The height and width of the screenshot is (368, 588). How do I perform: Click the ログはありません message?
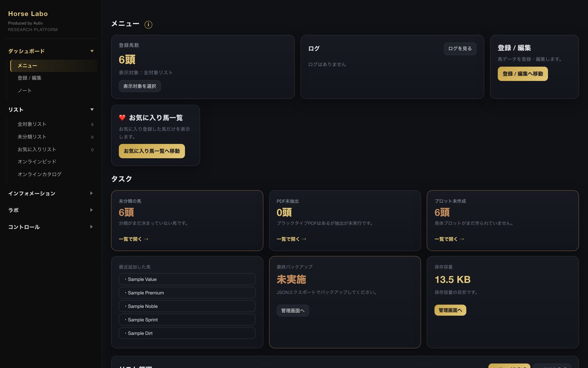(x=327, y=65)
